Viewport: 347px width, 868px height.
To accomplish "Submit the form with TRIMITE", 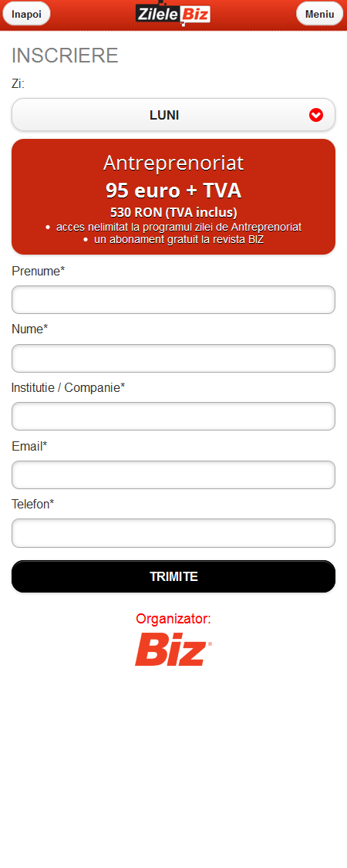I will 173,577.
